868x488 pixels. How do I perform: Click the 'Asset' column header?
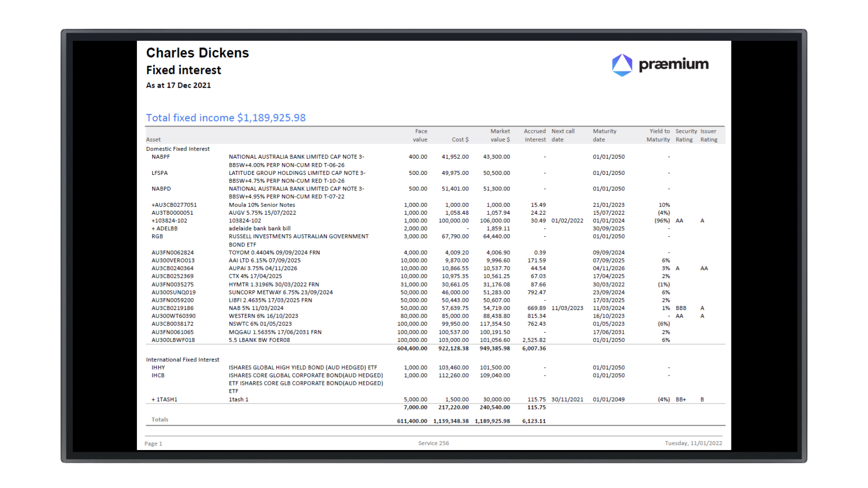coord(153,140)
